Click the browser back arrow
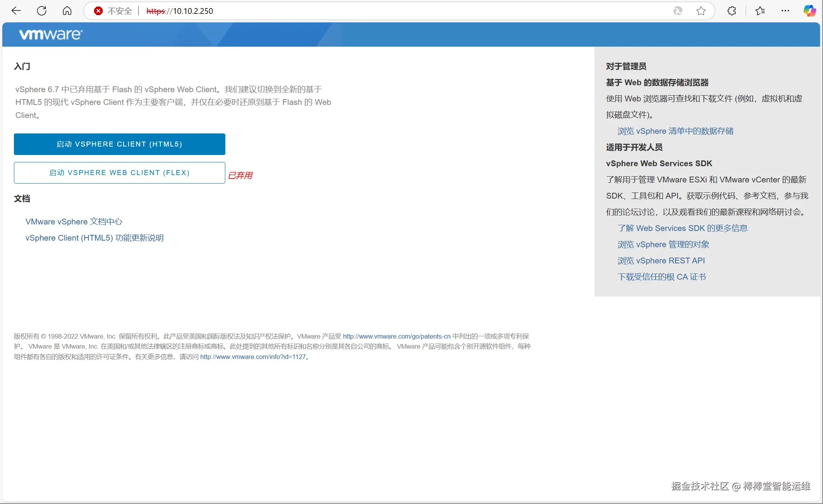 point(16,11)
